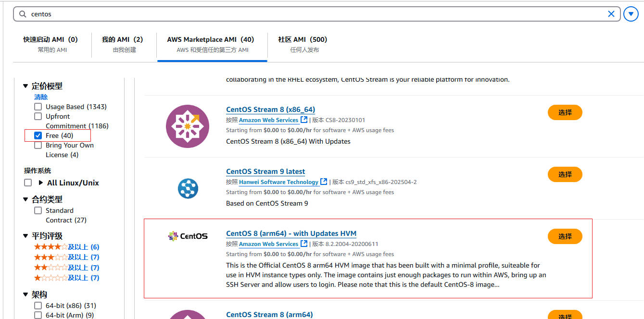The width and height of the screenshot is (644, 319).
Task: Click external link icon beside Stream 8 vendor
Action: pos(304,120)
